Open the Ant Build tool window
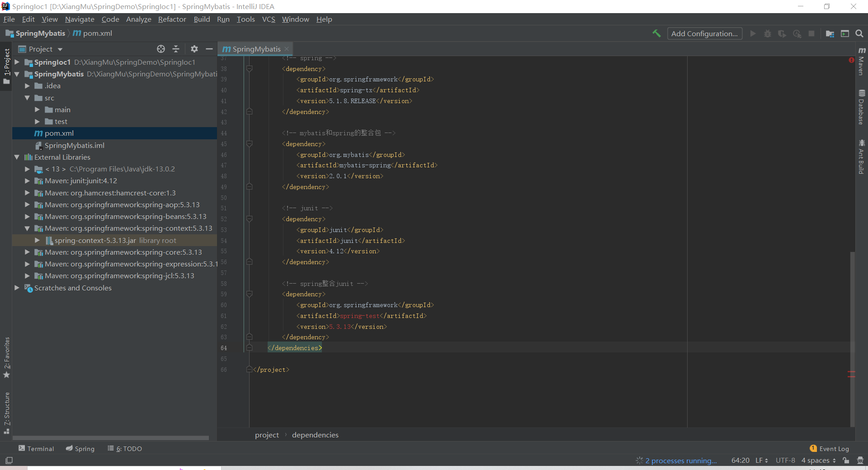This screenshot has height=470, width=868. coord(862,157)
